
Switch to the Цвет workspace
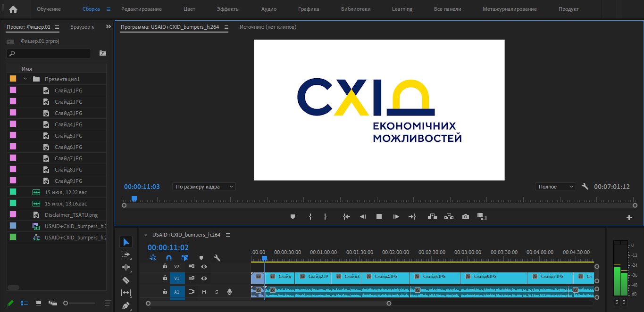[x=189, y=9]
